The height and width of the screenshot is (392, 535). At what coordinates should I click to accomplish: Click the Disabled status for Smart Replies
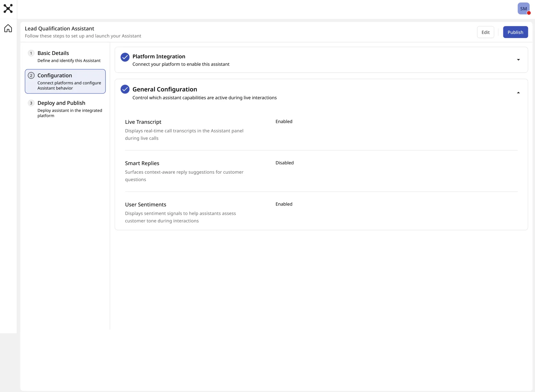click(284, 163)
